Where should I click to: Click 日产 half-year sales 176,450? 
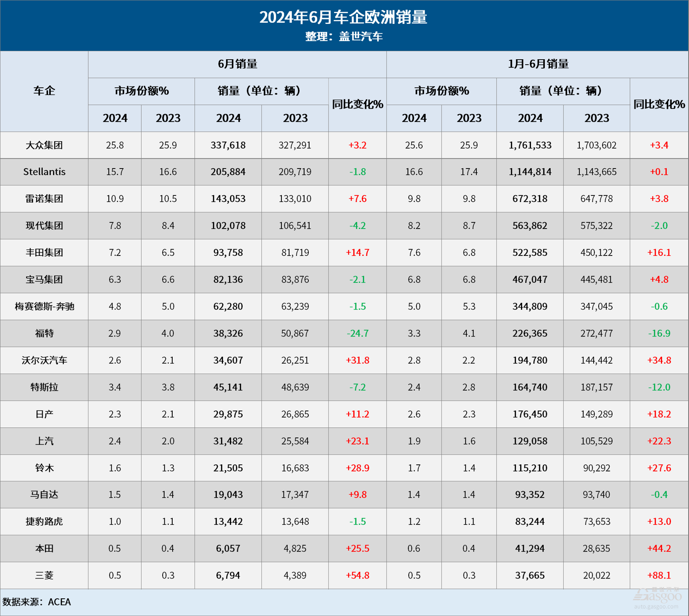(x=530, y=414)
